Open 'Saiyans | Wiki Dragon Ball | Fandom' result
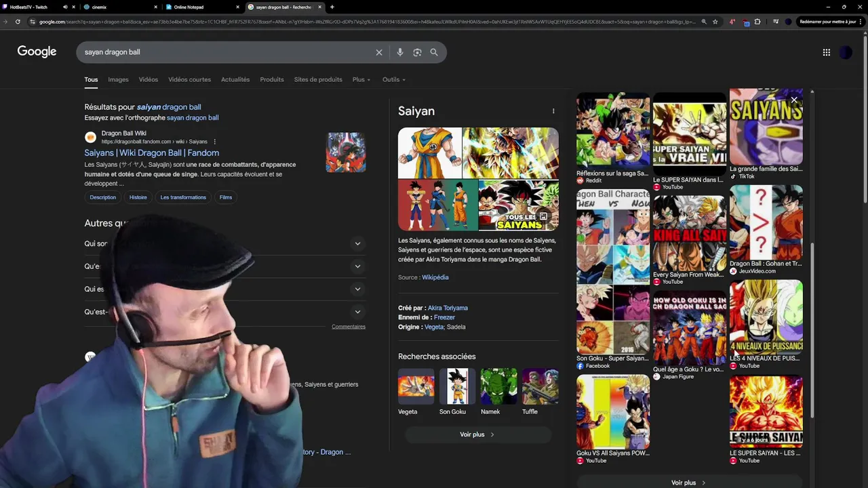 pos(152,153)
